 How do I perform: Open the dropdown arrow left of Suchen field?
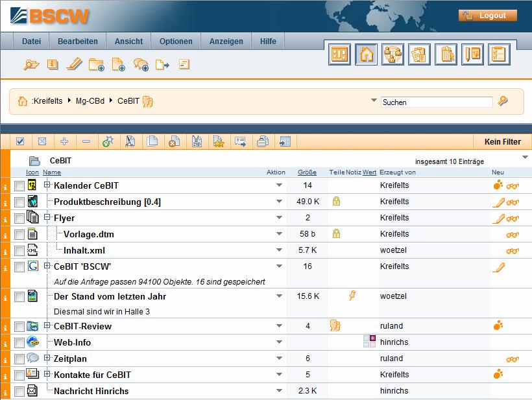tap(374, 100)
